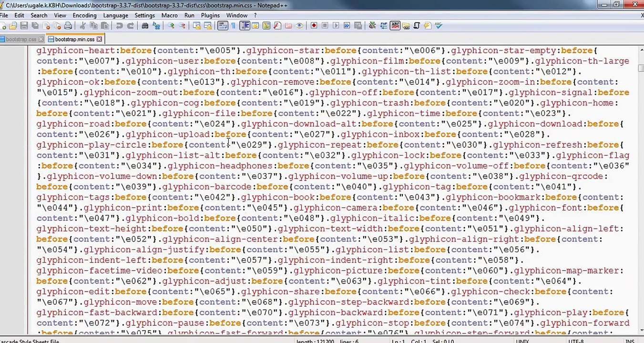The height and width of the screenshot is (343, 644).
Task: Click the UNIX line-ending status field
Action: 522,341
